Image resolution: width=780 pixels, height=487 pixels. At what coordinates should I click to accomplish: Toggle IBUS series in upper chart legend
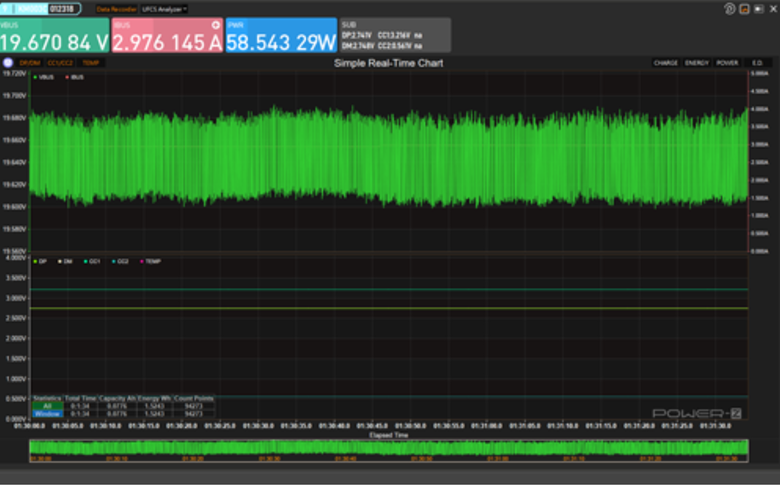click(x=75, y=77)
